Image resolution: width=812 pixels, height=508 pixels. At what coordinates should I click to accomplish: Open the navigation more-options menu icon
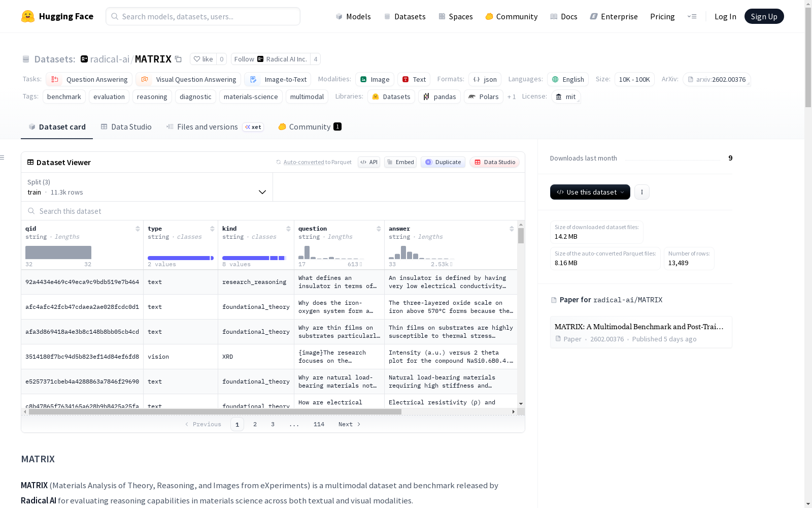point(692,16)
